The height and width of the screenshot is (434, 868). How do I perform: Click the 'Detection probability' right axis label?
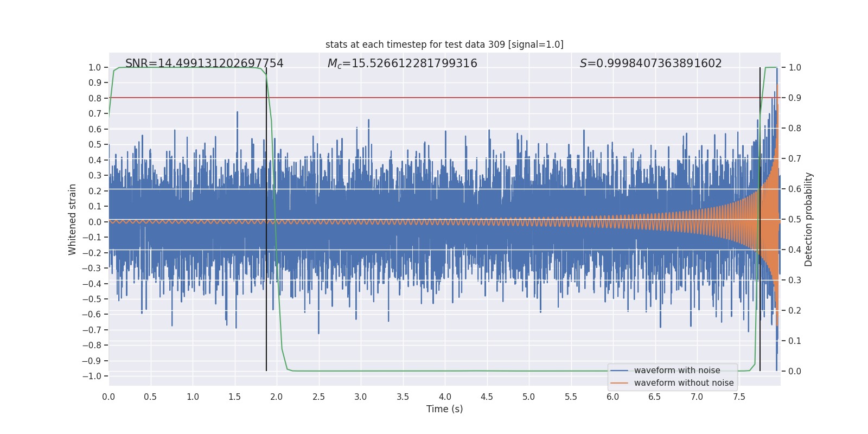(x=808, y=220)
